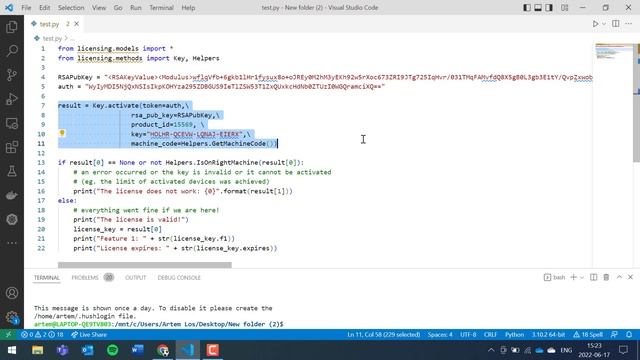The height and width of the screenshot is (360, 640).
Task: Open the View menu
Action: (99, 8)
